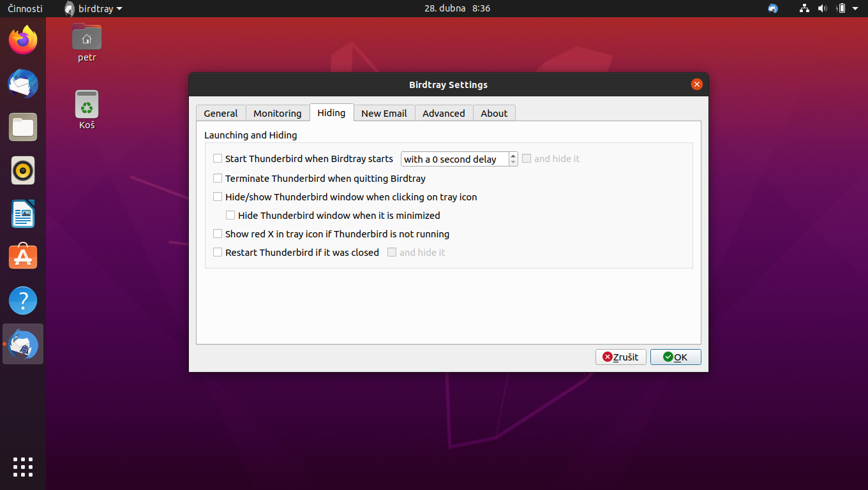
Task: Switch to the Monitoring tab
Action: [x=277, y=113]
